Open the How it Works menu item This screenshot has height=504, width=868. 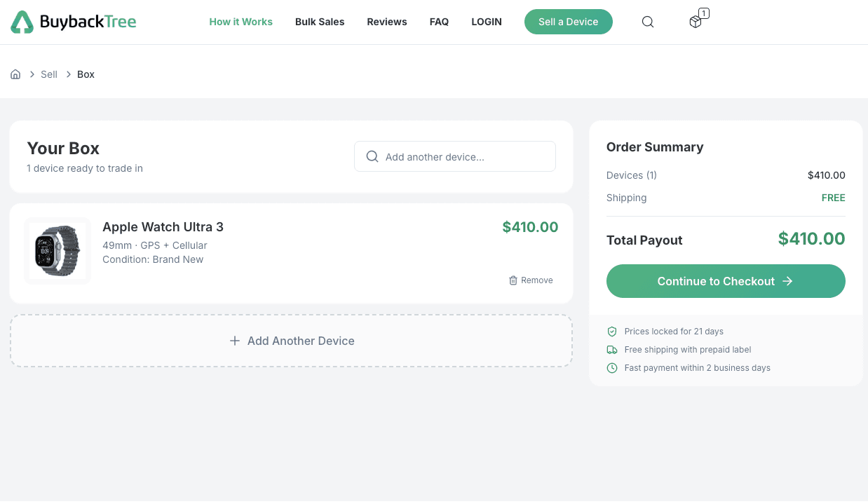[240, 22]
